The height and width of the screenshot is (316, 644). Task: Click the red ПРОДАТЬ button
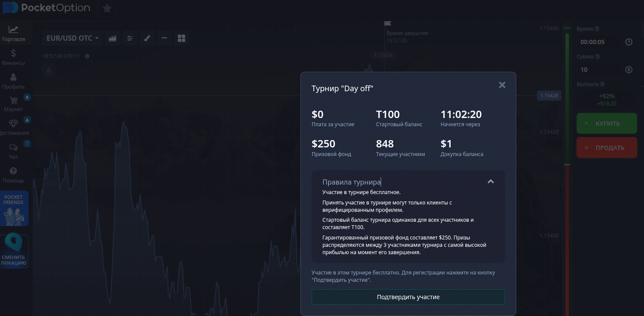coord(606,148)
